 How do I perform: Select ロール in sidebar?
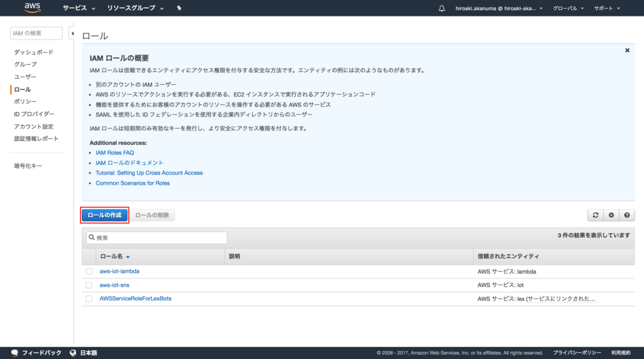[x=23, y=89]
